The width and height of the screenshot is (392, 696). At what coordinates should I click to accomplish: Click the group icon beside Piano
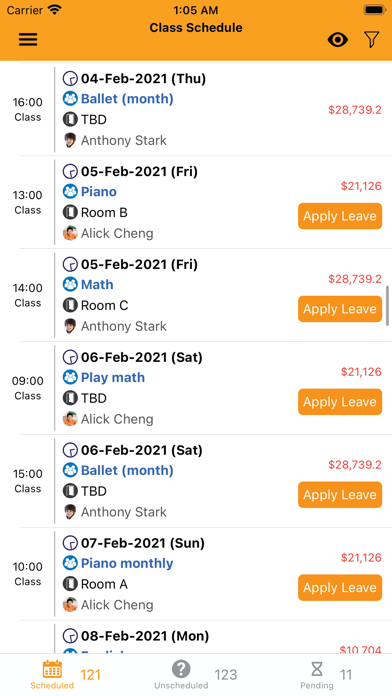[70, 192]
